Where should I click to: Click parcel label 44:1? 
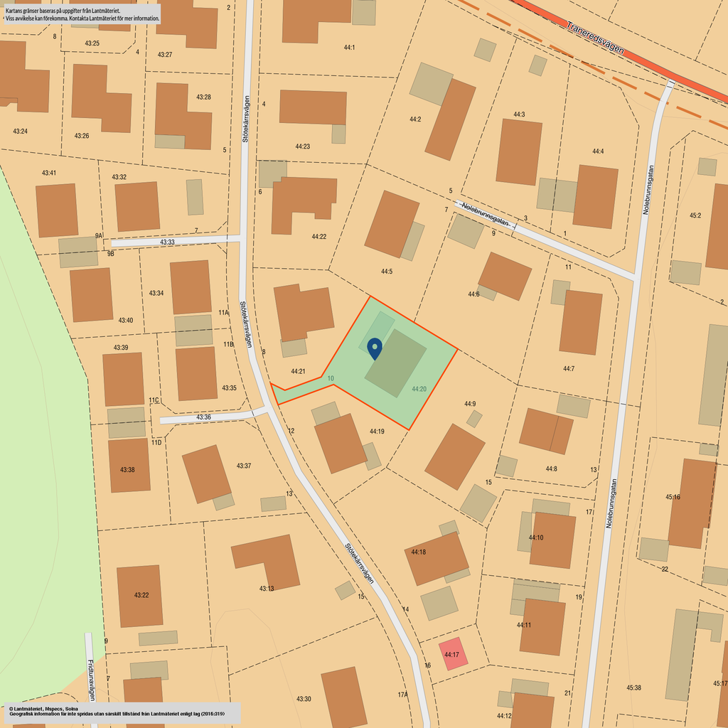tap(349, 48)
